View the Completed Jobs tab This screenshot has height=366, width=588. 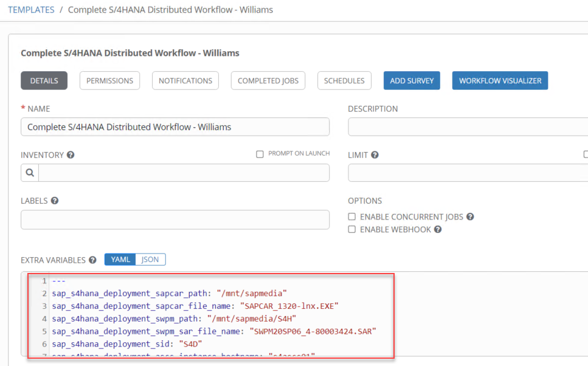268,81
